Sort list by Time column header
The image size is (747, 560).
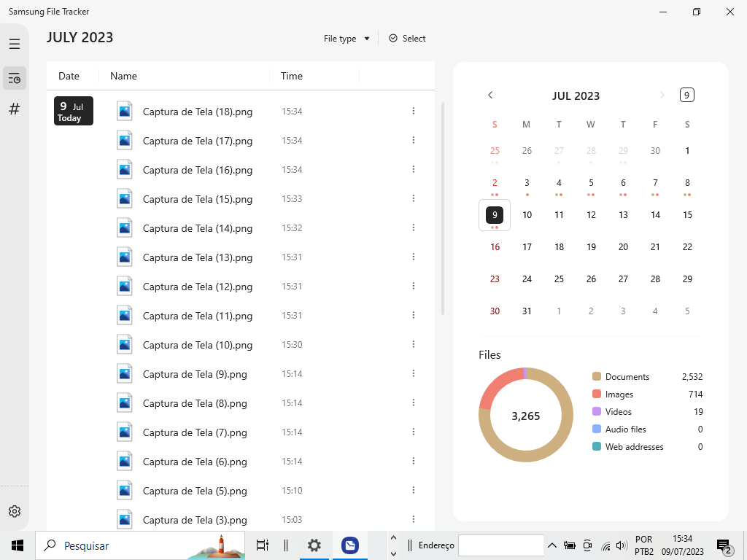(292, 76)
